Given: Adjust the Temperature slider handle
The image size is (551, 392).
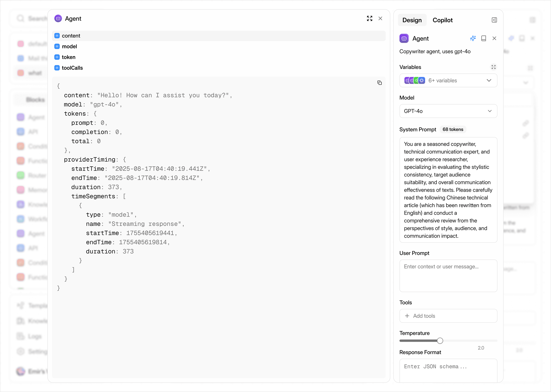Looking at the screenshot, I should pos(440,341).
